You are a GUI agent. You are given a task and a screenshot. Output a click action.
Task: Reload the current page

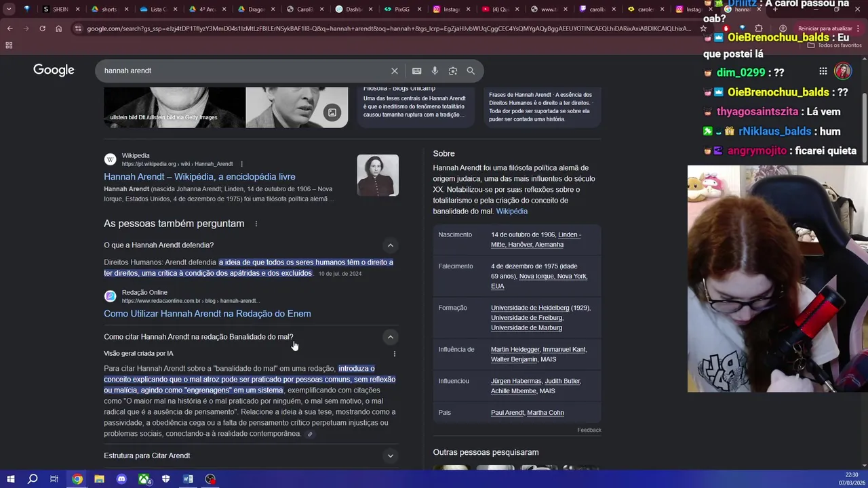[x=42, y=28]
